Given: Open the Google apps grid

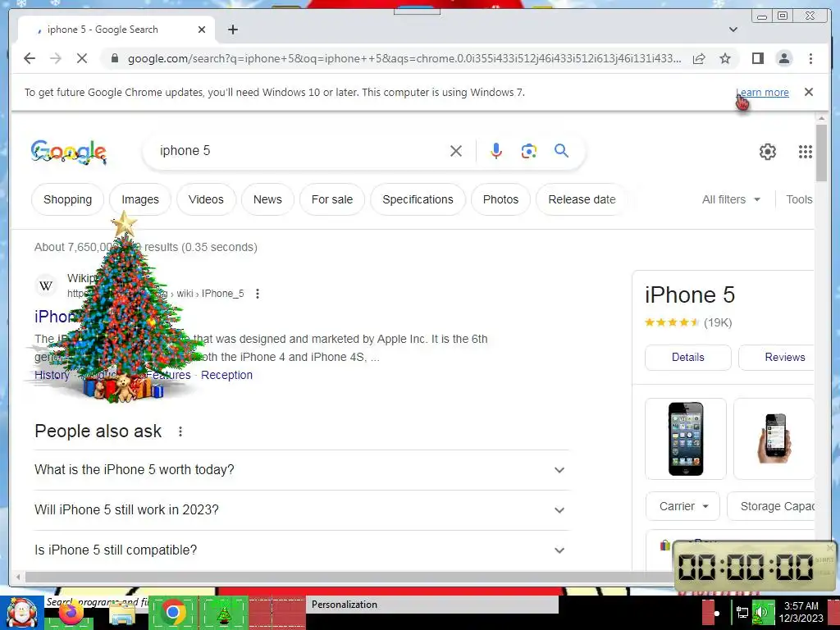Looking at the screenshot, I should pyautogui.click(x=806, y=152).
